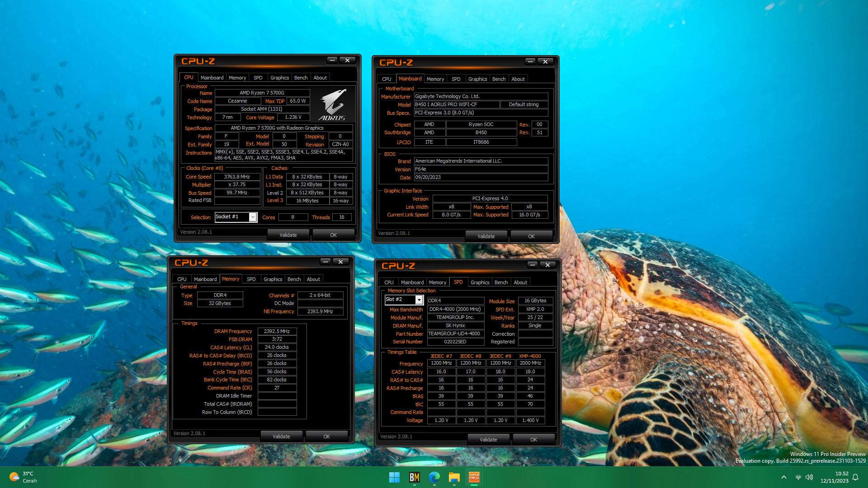Click the DRAM Frequency 2392.5 MHz value

point(277,331)
